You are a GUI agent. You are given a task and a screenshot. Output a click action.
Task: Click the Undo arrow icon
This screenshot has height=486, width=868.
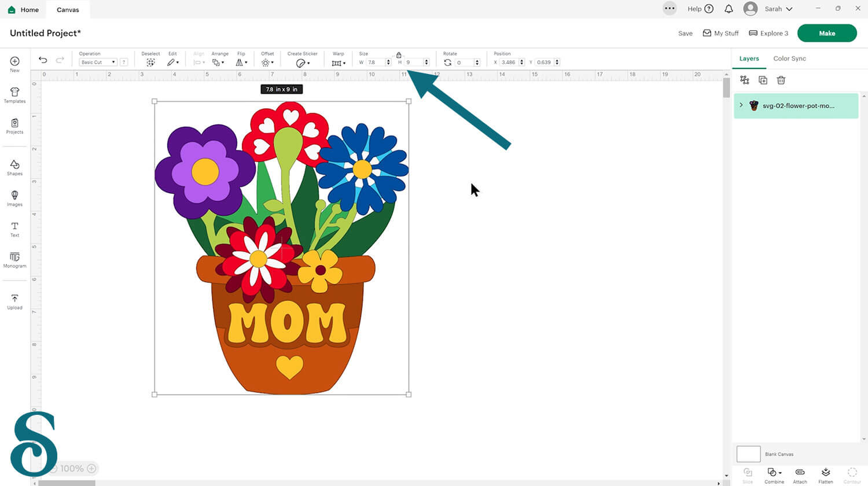click(x=43, y=60)
